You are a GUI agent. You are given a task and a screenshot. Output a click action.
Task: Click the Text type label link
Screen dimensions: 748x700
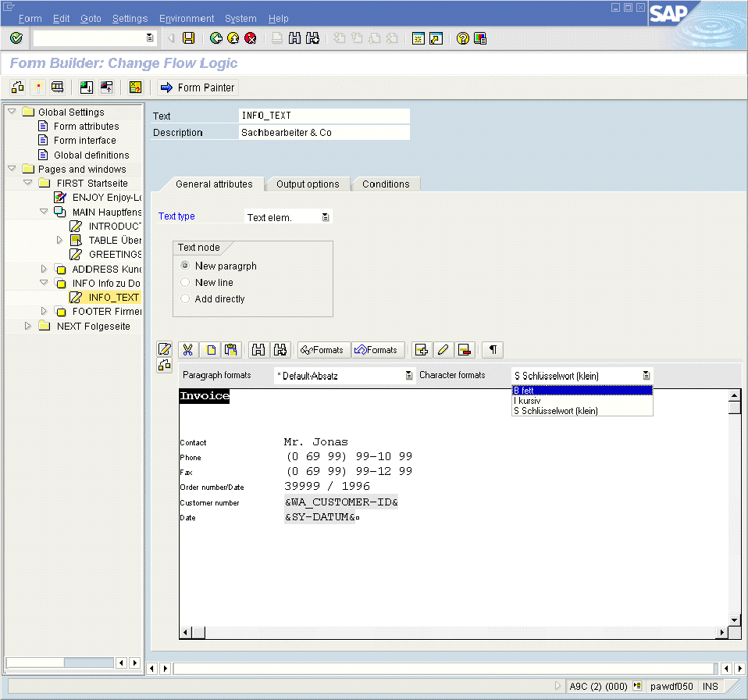click(176, 216)
